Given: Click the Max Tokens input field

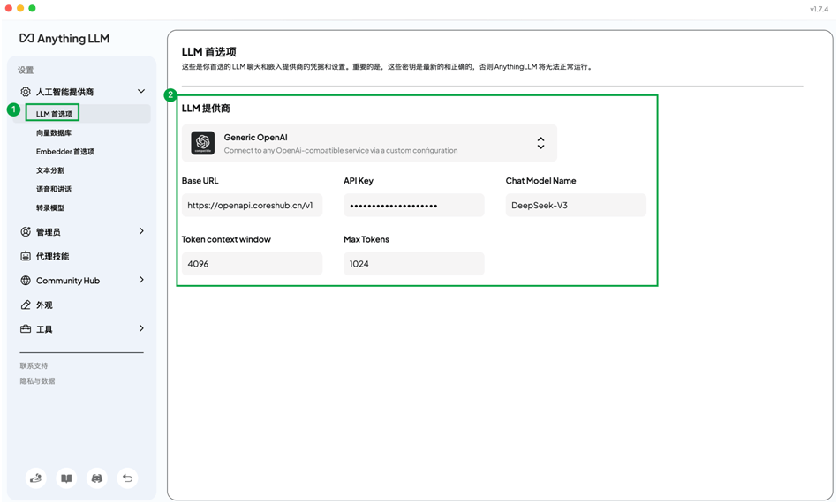Looking at the screenshot, I should (x=414, y=264).
